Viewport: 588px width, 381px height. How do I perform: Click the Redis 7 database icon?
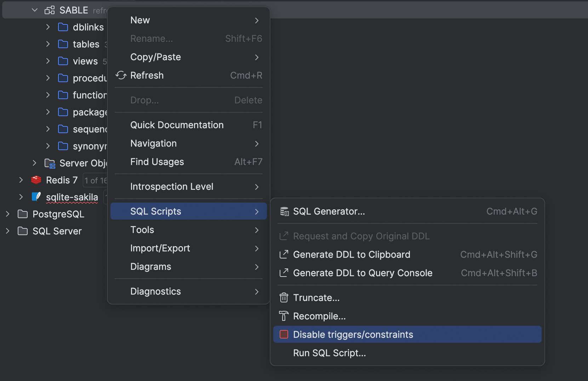click(x=36, y=180)
